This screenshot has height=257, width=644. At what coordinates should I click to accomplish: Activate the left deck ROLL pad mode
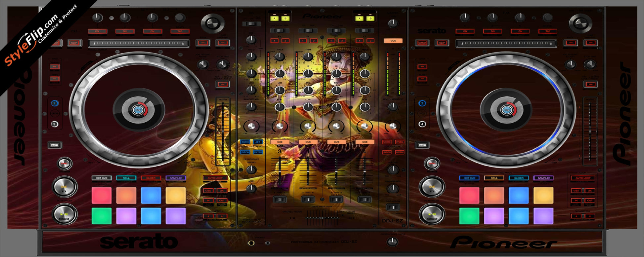(x=126, y=178)
